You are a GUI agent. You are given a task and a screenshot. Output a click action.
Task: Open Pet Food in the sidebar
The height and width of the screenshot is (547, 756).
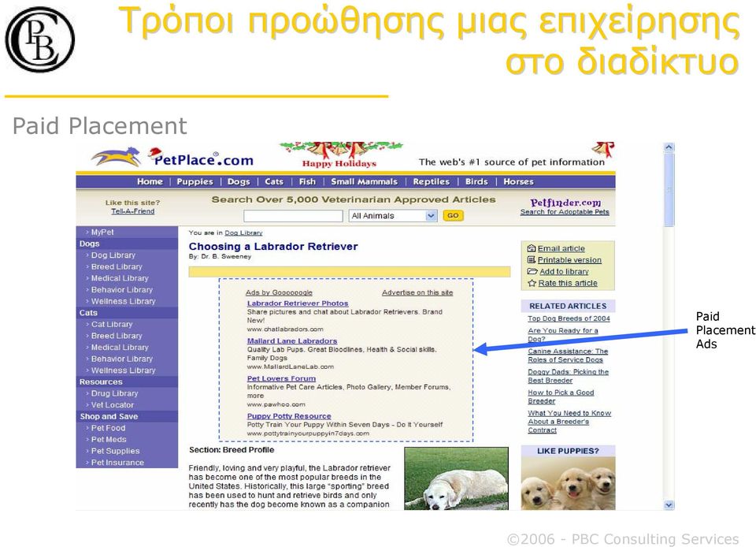(108, 428)
